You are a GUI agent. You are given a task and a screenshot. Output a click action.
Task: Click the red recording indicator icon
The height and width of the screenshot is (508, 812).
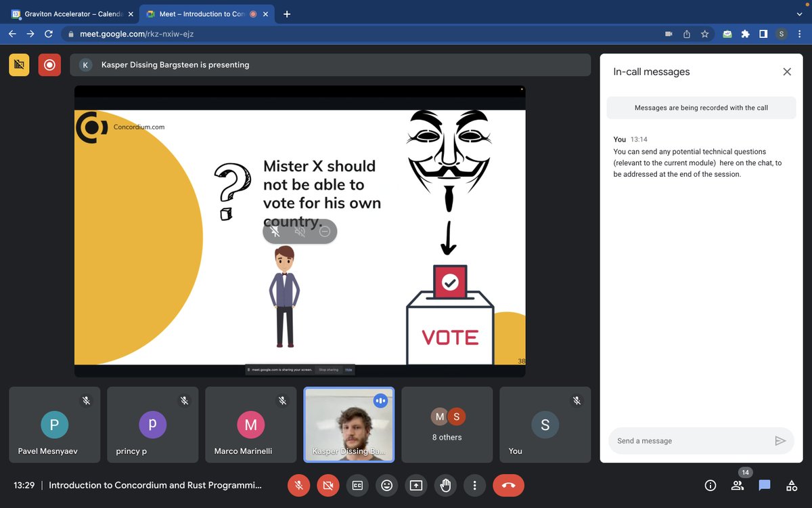pyautogui.click(x=49, y=65)
